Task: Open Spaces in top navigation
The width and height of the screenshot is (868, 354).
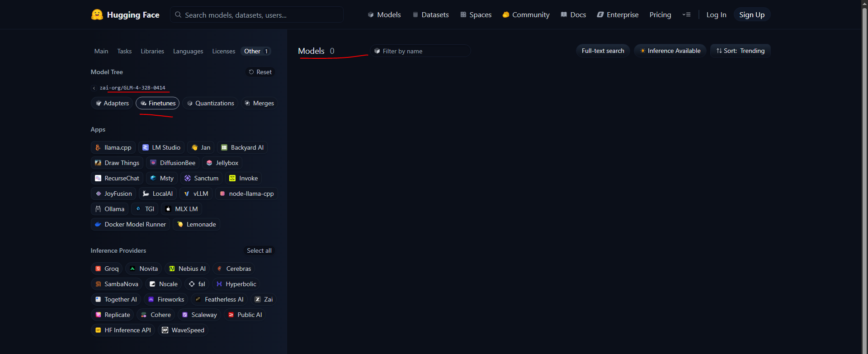Action: pyautogui.click(x=476, y=15)
